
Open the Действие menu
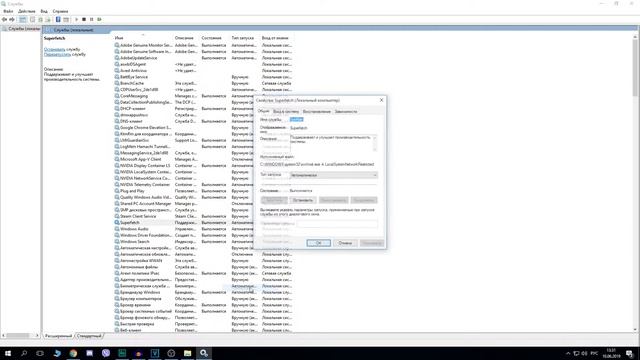tap(27, 11)
